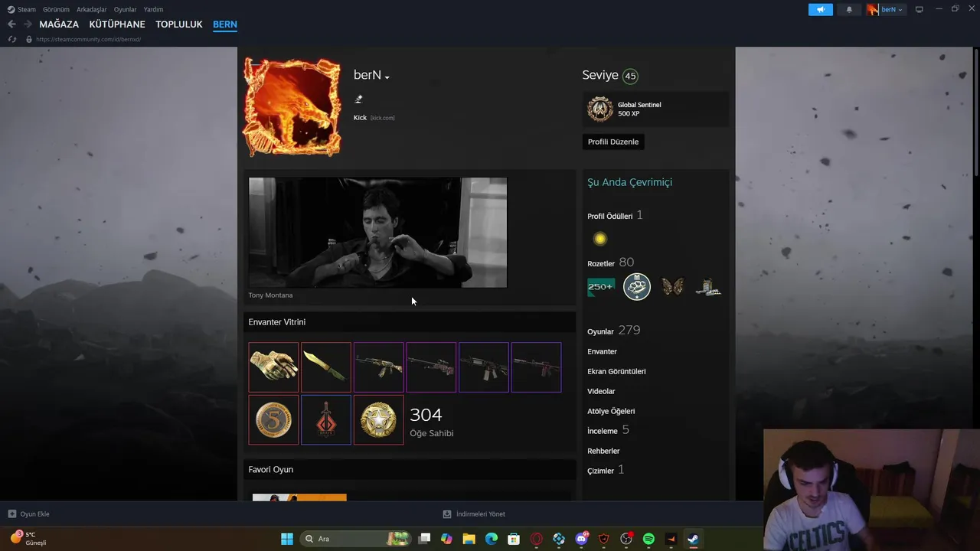Go to the KÜTÜPHANE tab
The width and height of the screenshot is (980, 551).
pos(117,24)
